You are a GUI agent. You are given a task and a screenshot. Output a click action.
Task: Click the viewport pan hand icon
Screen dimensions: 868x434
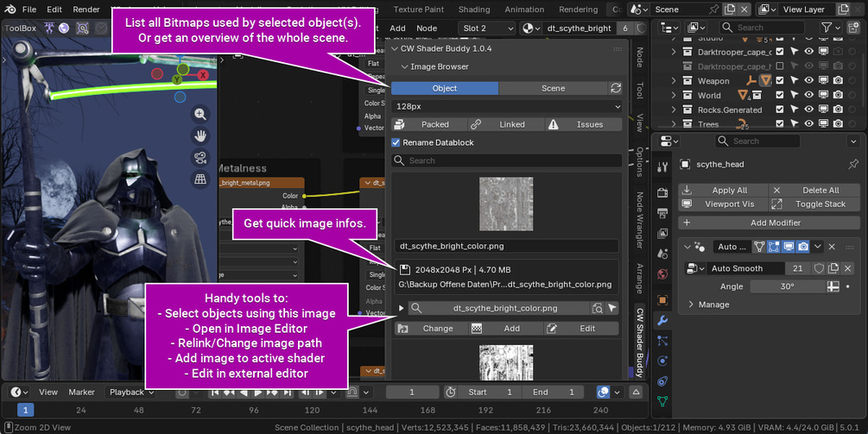tap(200, 136)
